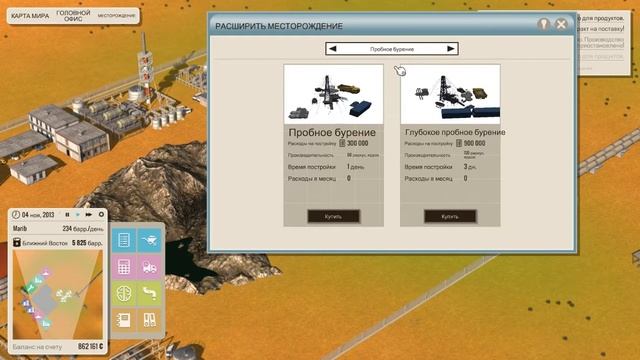This screenshot has height=360, width=640.
Task: Click the field name 'Marib'
Action: click(20, 229)
